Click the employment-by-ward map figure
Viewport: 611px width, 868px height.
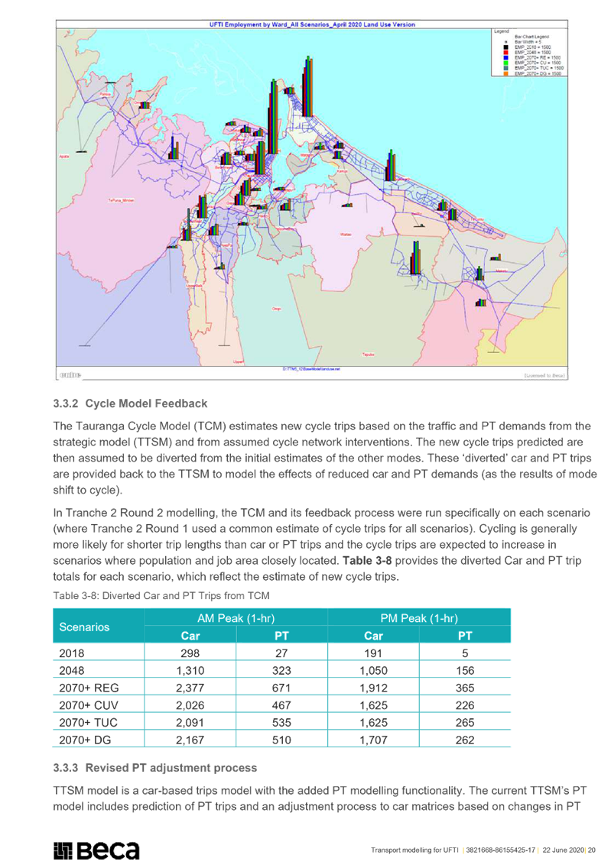(312, 200)
